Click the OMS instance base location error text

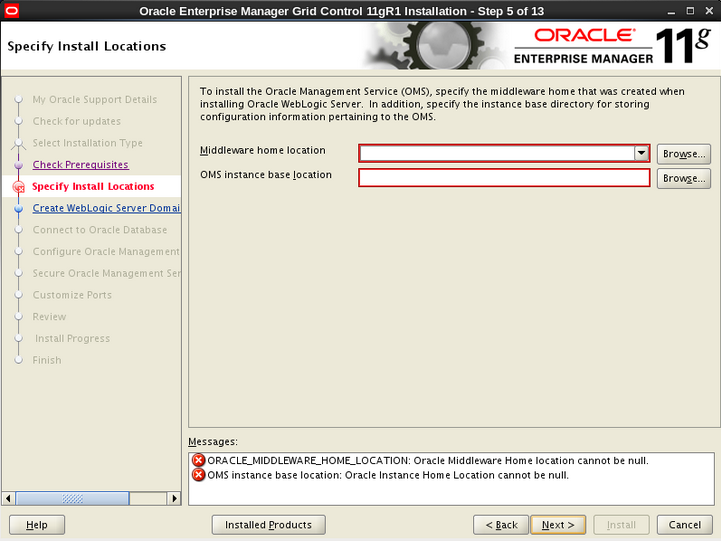[388, 475]
